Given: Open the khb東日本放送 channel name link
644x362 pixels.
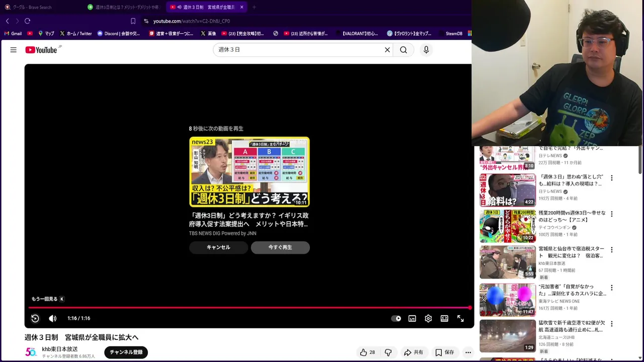Looking at the screenshot, I should [60, 349].
